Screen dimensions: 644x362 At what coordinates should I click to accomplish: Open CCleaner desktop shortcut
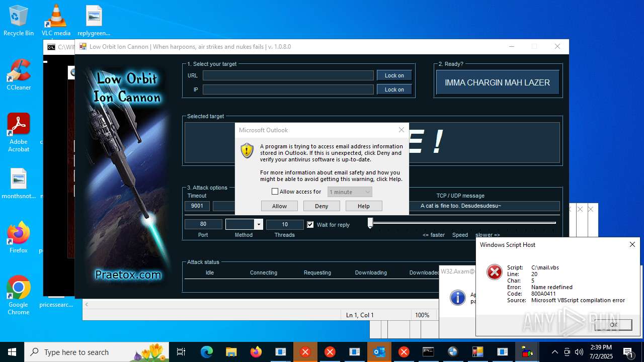[x=19, y=75]
